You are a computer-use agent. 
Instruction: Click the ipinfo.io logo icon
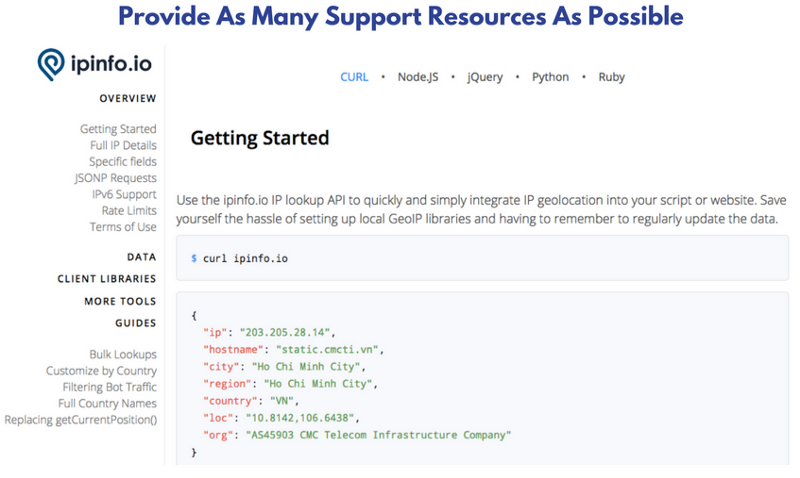(x=51, y=64)
